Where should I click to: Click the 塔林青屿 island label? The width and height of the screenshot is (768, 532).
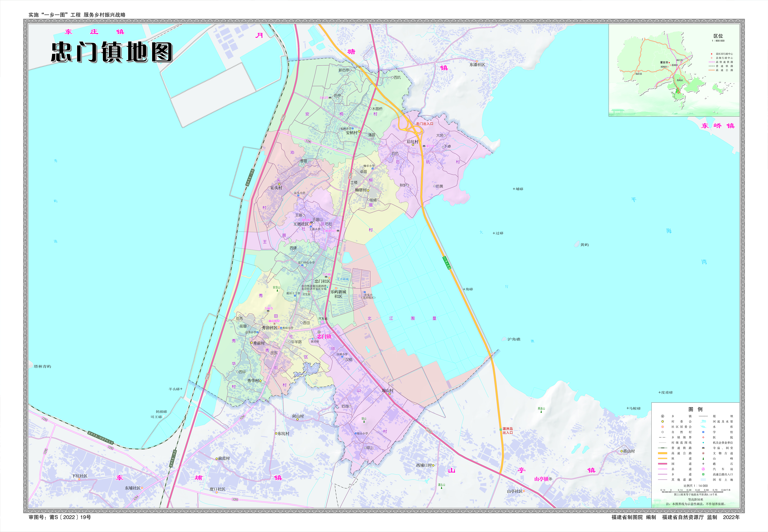(42, 366)
